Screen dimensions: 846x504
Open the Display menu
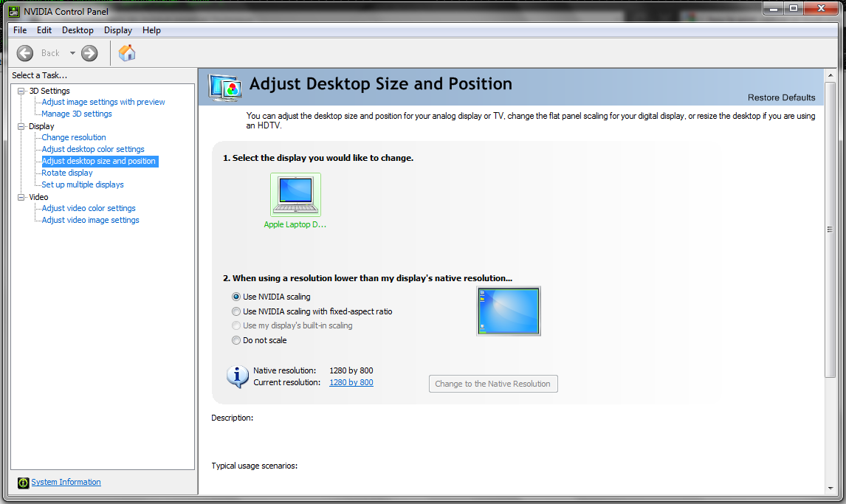(118, 30)
